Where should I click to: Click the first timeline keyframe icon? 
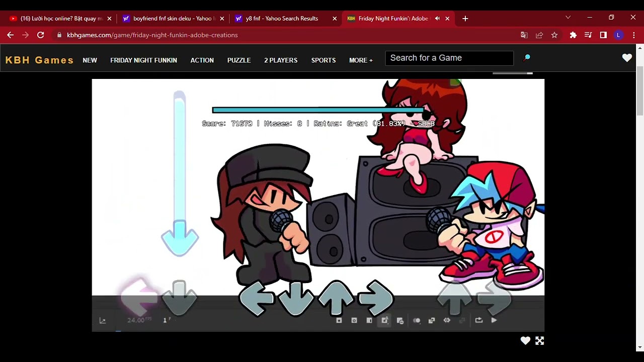[339, 320]
